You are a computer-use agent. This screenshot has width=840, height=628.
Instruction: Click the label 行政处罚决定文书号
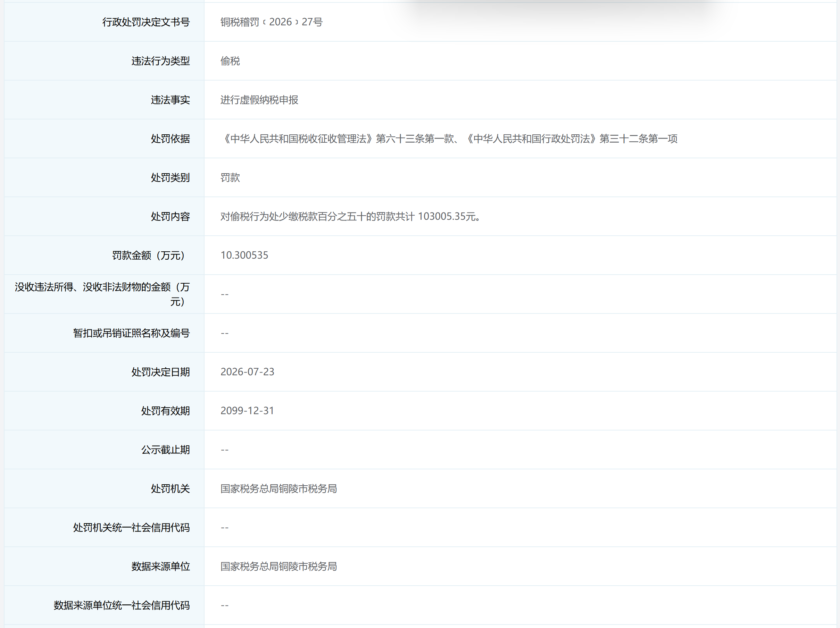click(x=146, y=22)
